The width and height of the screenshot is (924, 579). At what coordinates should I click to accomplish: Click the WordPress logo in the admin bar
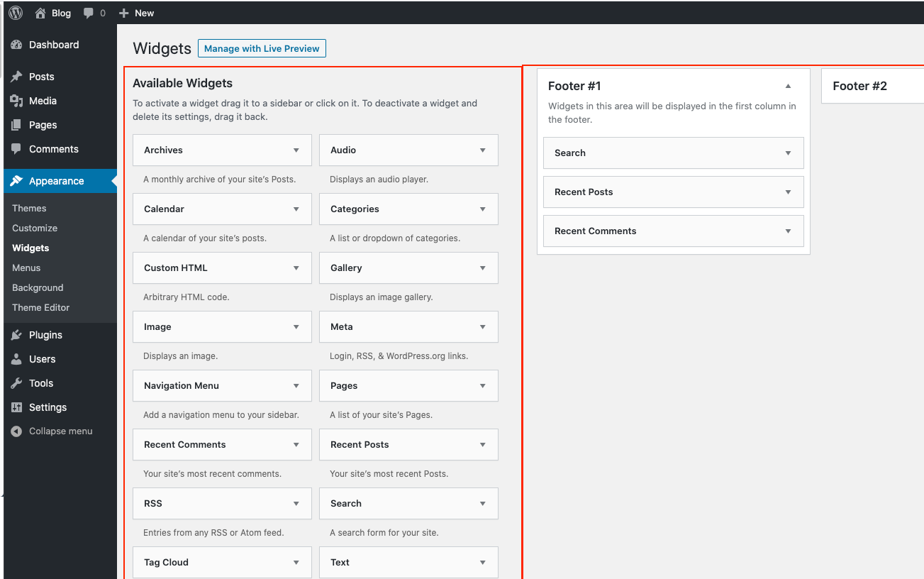15,12
